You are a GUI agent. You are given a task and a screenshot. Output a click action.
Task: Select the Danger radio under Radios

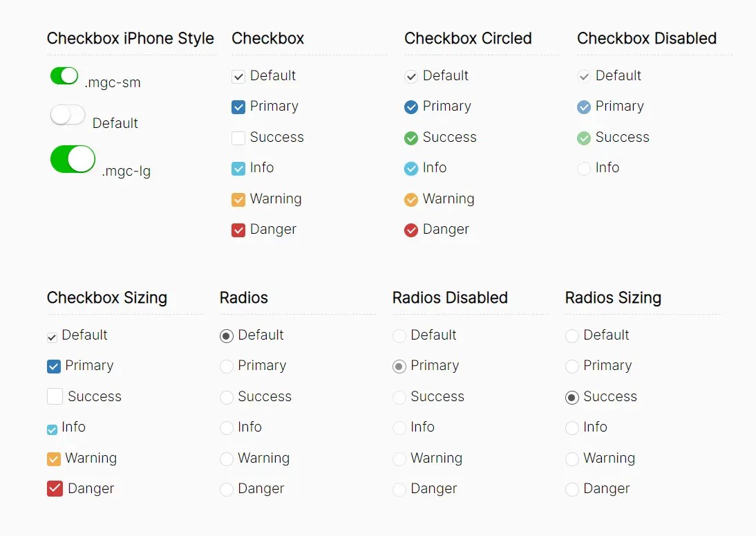coord(226,489)
